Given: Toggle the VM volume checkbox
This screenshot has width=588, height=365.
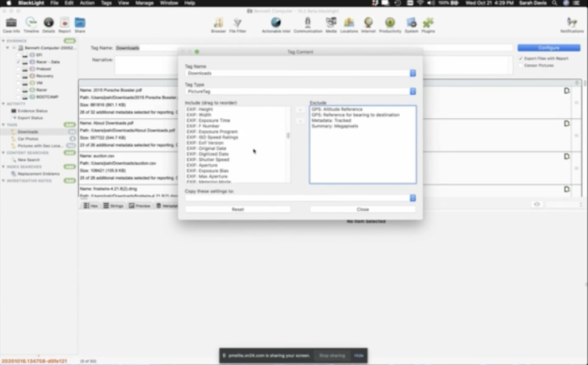Looking at the screenshot, I should (18, 83).
